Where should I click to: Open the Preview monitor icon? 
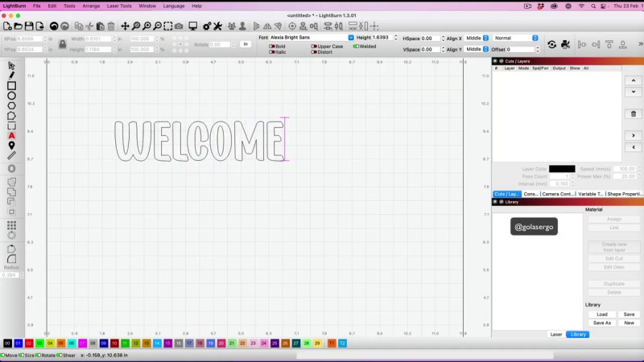[192, 27]
